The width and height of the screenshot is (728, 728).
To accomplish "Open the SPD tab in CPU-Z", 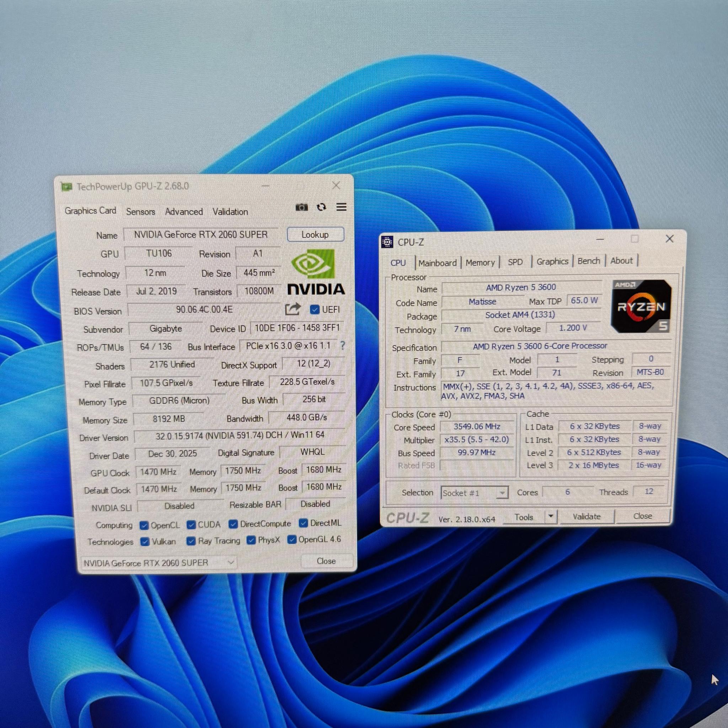I will (515, 262).
